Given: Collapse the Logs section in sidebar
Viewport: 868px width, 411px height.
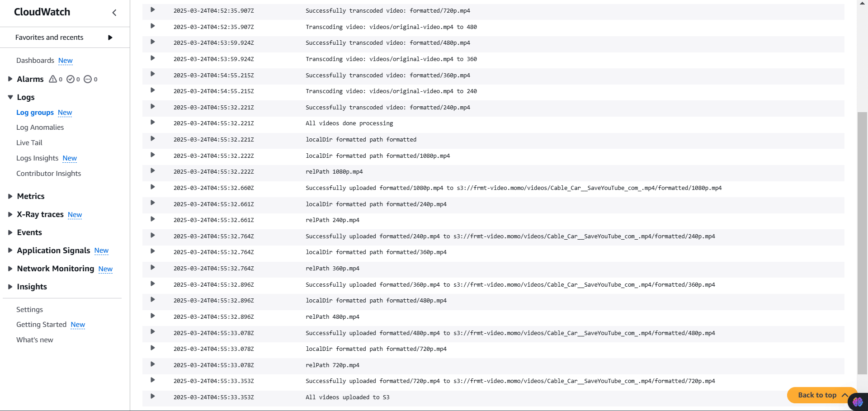Looking at the screenshot, I should click(x=10, y=97).
